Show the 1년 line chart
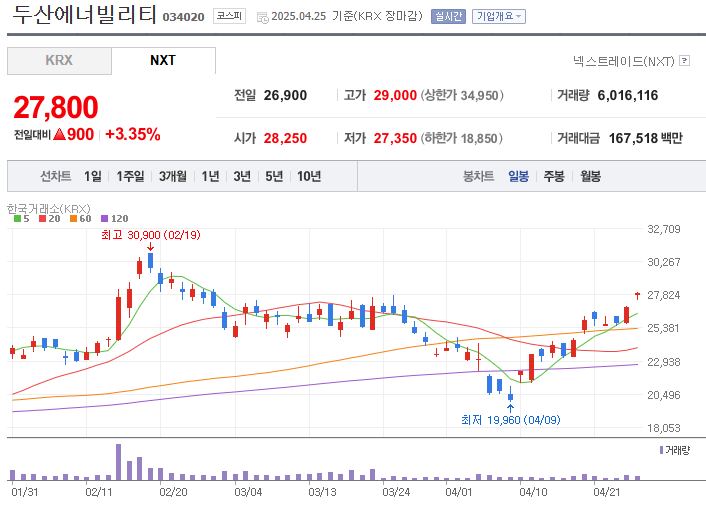This screenshot has width=706, height=519. 210,176
